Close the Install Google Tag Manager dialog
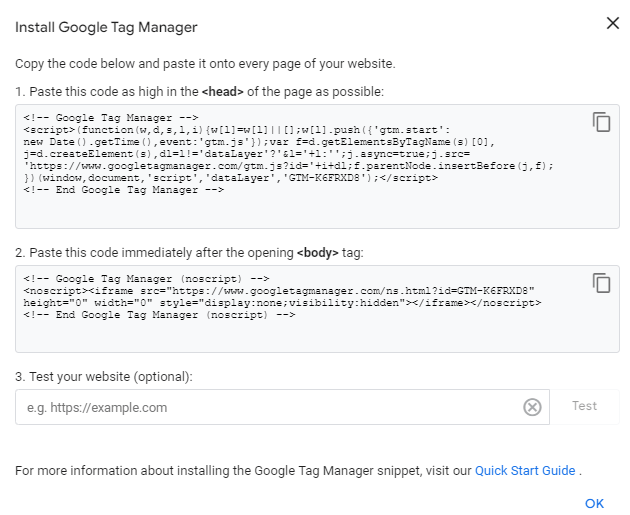The image size is (630, 515). point(613,24)
